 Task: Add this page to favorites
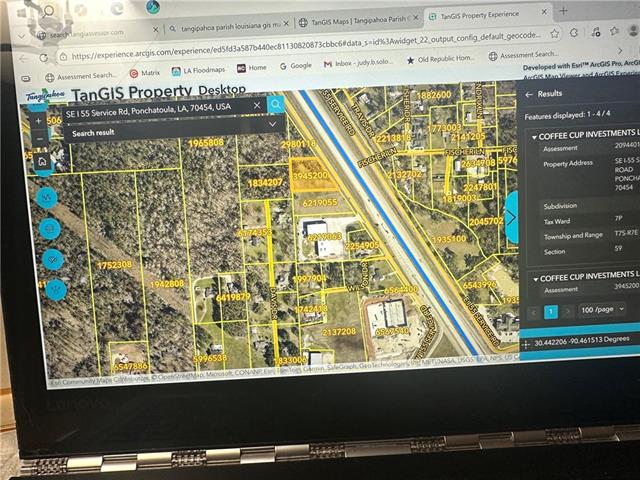click(x=554, y=33)
